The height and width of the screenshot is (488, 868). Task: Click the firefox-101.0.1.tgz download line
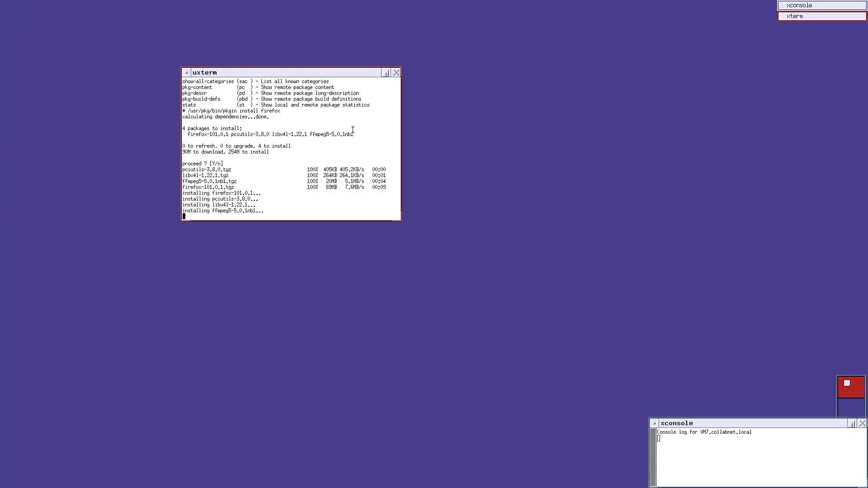tap(208, 187)
